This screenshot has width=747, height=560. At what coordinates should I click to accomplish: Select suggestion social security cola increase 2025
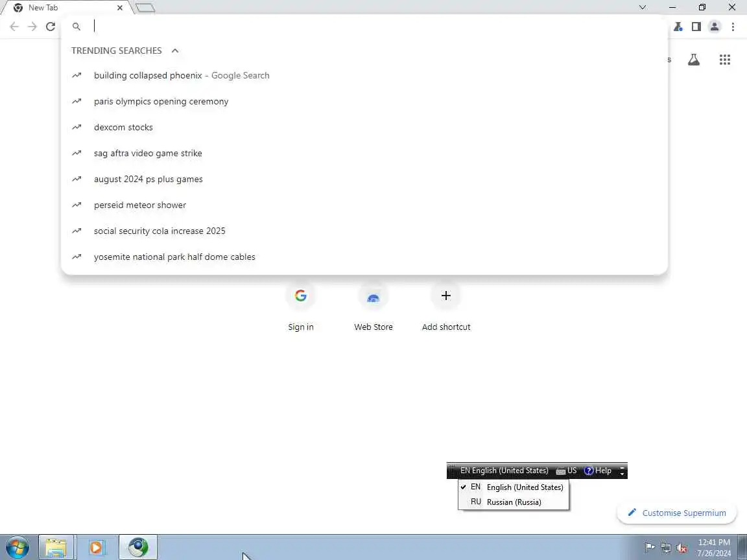[364, 231]
